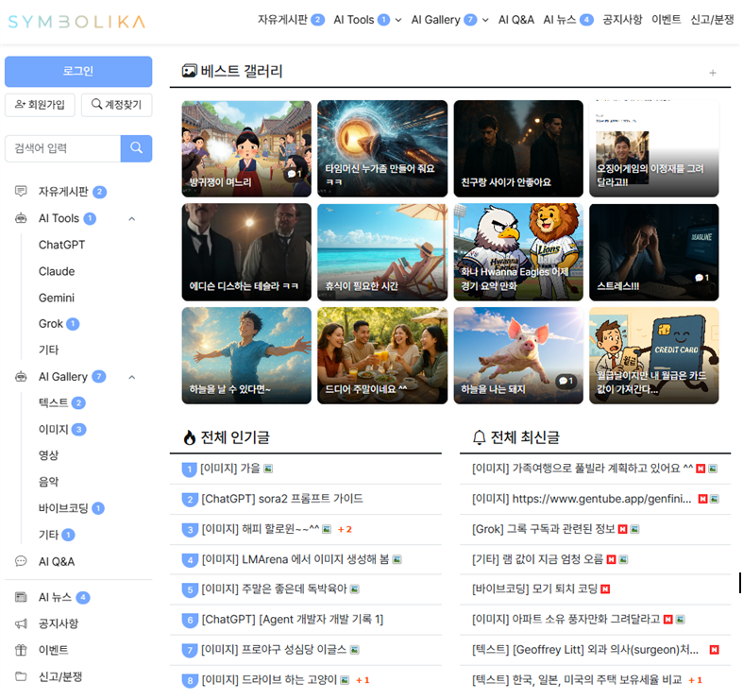The height and width of the screenshot is (700, 743).
Task: Click the AI 뉴스 newspaper icon in sidebar
Action: (x=21, y=597)
